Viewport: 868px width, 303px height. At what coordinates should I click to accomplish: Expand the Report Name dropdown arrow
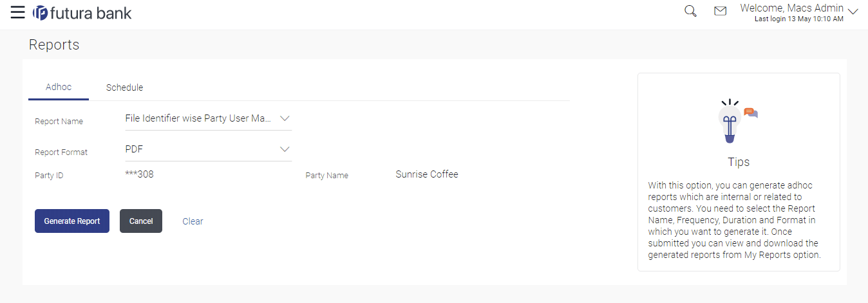click(x=285, y=118)
